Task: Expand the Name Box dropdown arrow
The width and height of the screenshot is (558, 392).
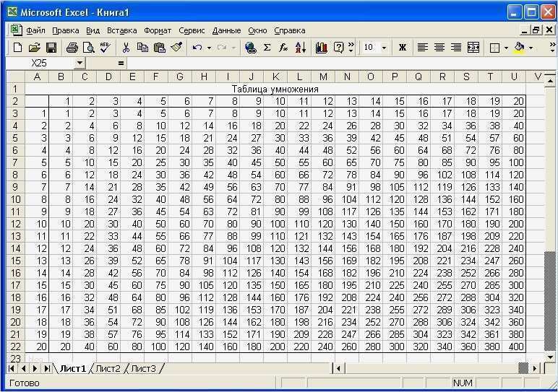Action: [80, 64]
